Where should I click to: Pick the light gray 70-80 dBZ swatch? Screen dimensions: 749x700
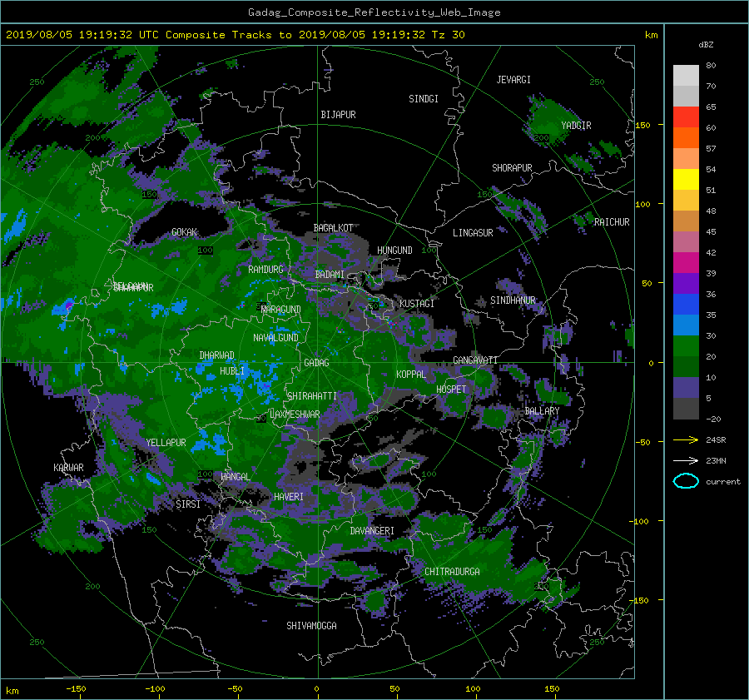pos(686,75)
